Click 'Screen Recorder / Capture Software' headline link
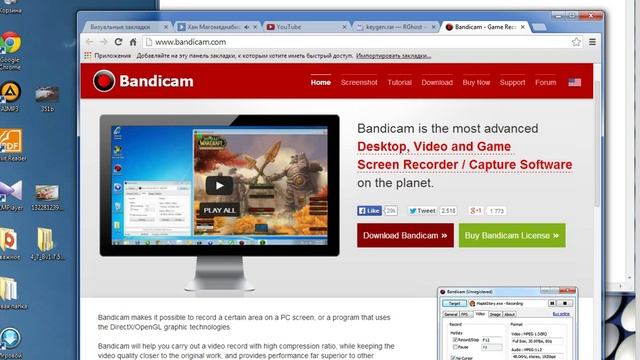 (x=464, y=165)
